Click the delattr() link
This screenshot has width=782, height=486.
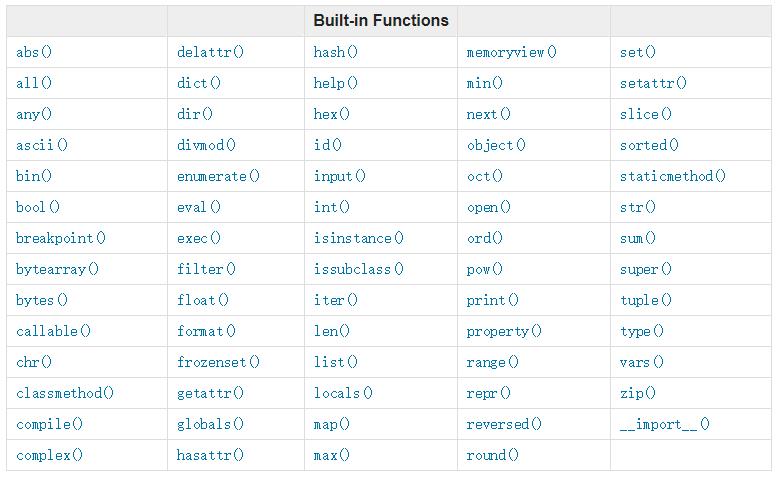pyautogui.click(x=210, y=52)
